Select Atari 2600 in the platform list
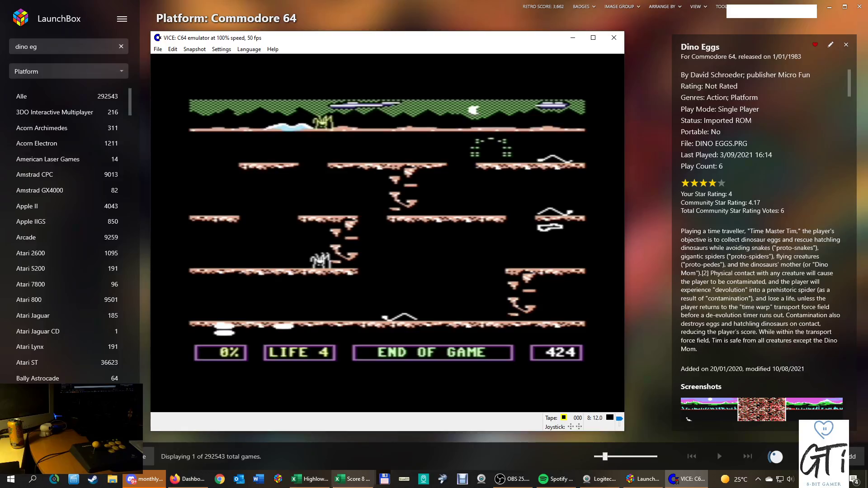868x488 pixels. (x=31, y=253)
